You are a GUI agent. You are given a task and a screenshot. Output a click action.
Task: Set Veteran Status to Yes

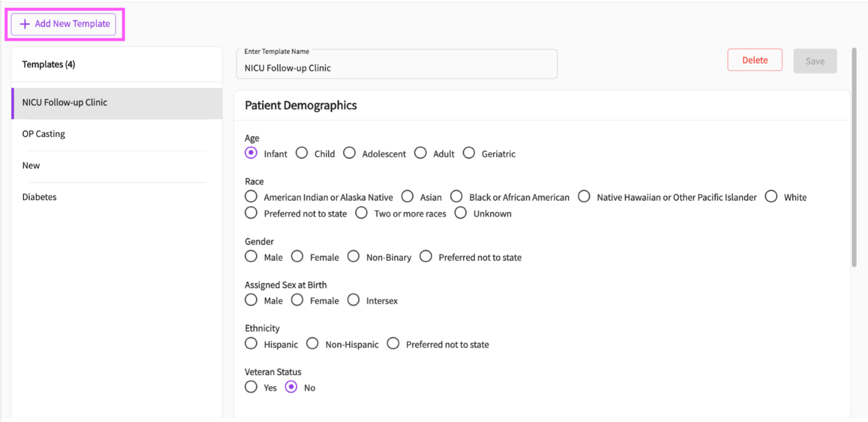pos(251,387)
